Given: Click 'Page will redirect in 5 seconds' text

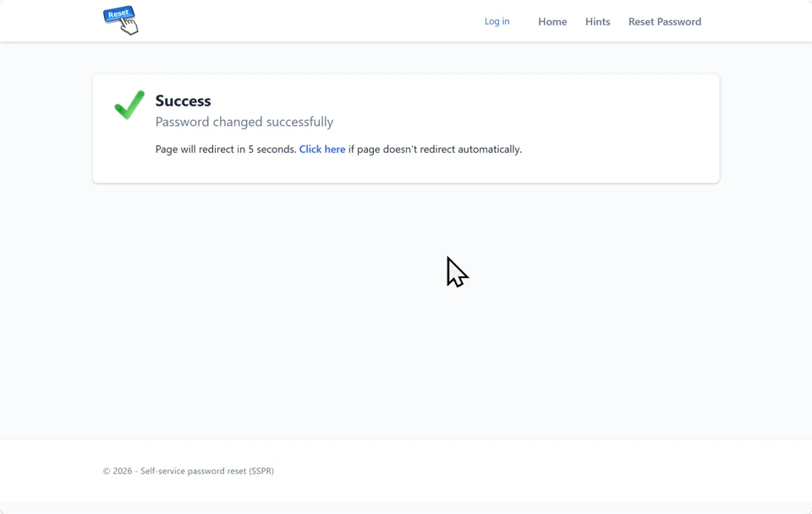Looking at the screenshot, I should [226, 149].
